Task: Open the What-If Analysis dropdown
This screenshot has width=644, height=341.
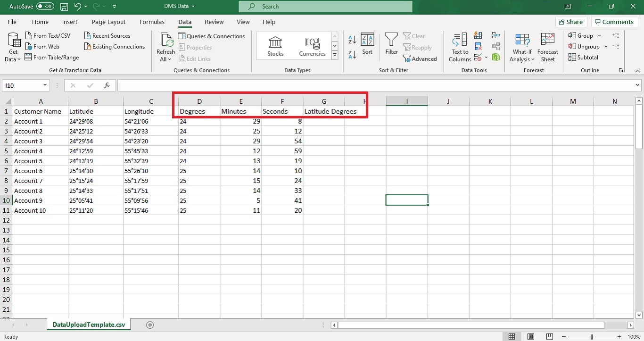Action: pyautogui.click(x=522, y=46)
